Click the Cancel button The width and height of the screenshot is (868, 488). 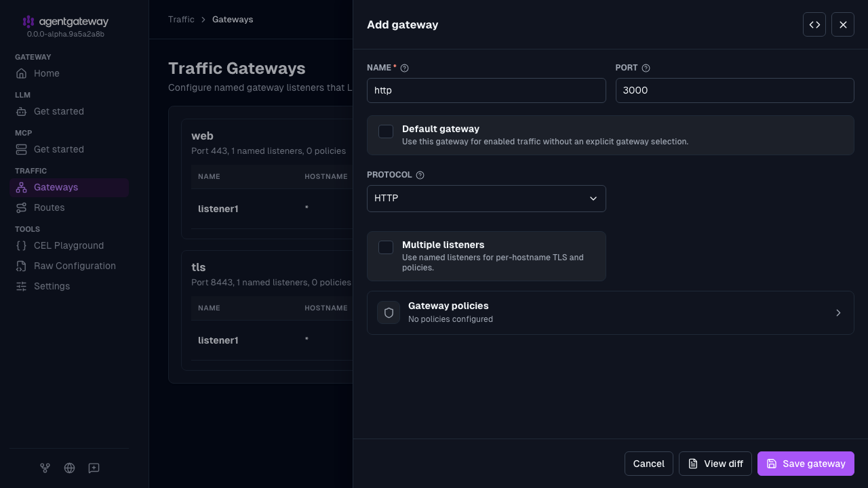649,464
